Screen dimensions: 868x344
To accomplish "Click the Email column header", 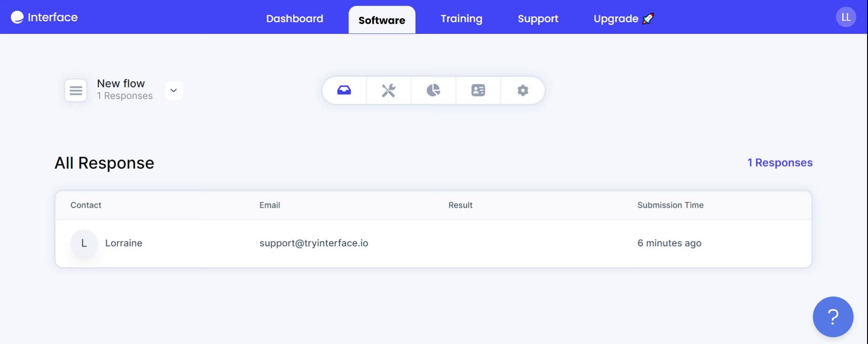I will (270, 205).
